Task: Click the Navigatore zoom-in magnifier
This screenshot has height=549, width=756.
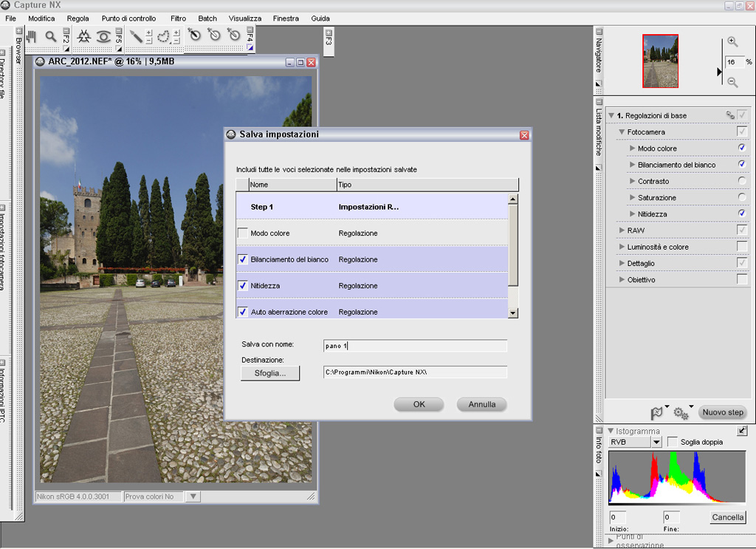Action: coord(732,42)
